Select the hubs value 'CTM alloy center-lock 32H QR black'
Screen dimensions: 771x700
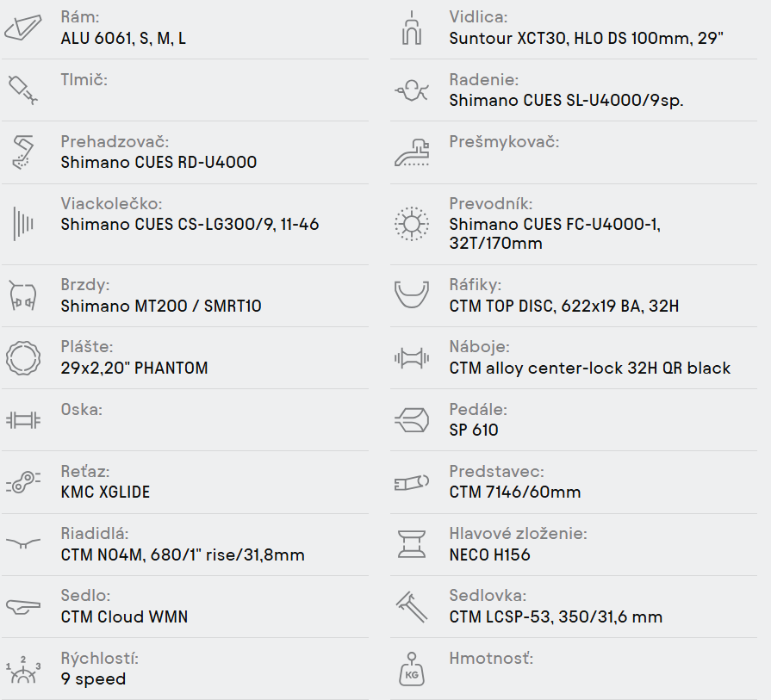point(590,368)
